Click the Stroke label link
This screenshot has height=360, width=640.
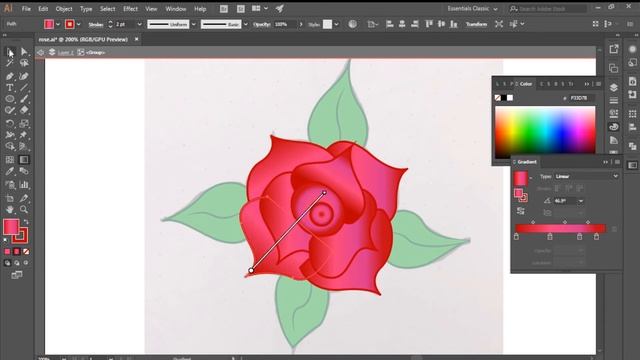click(96, 24)
